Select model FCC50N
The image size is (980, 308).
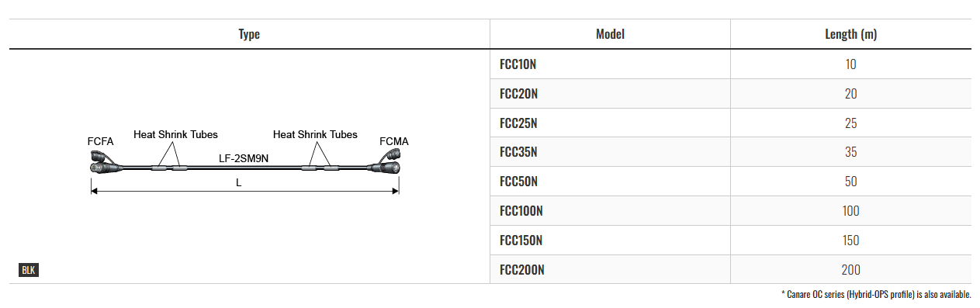pyautogui.click(x=519, y=182)
